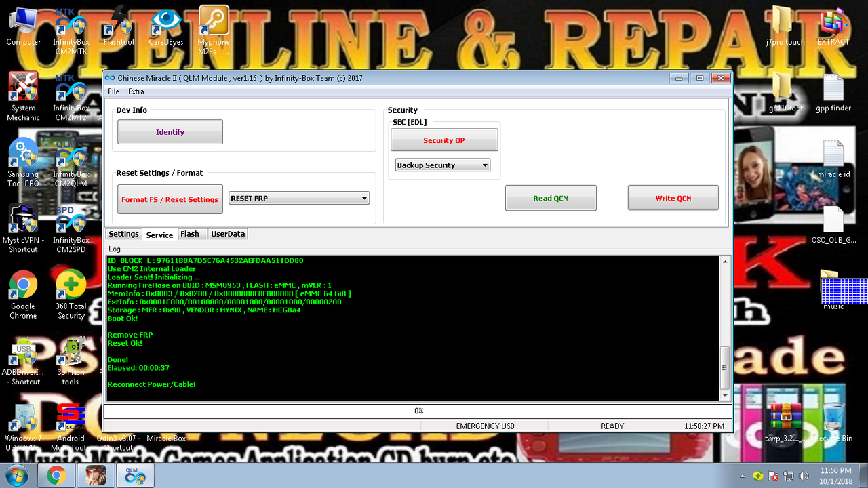Select InfinityBox CM2SPD desktop icon
The width and height of the screenshot is (868, 488).
pos(71,229)
